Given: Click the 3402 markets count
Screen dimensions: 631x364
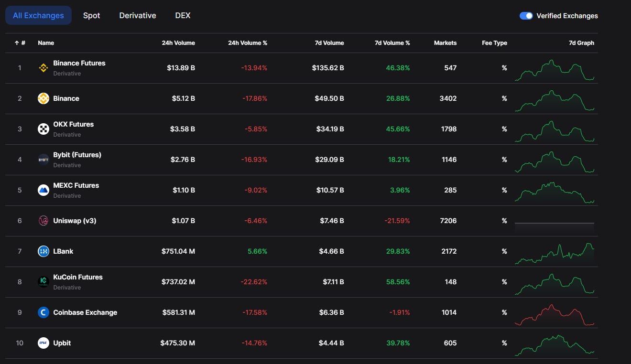Looking at the screenshot, I should click(x=448, y=98).
